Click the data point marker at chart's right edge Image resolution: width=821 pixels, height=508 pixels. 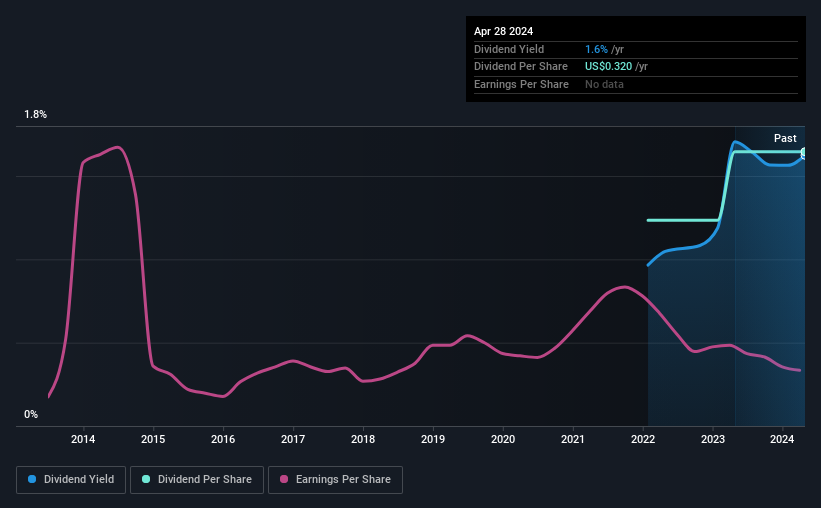coord(804,153)
